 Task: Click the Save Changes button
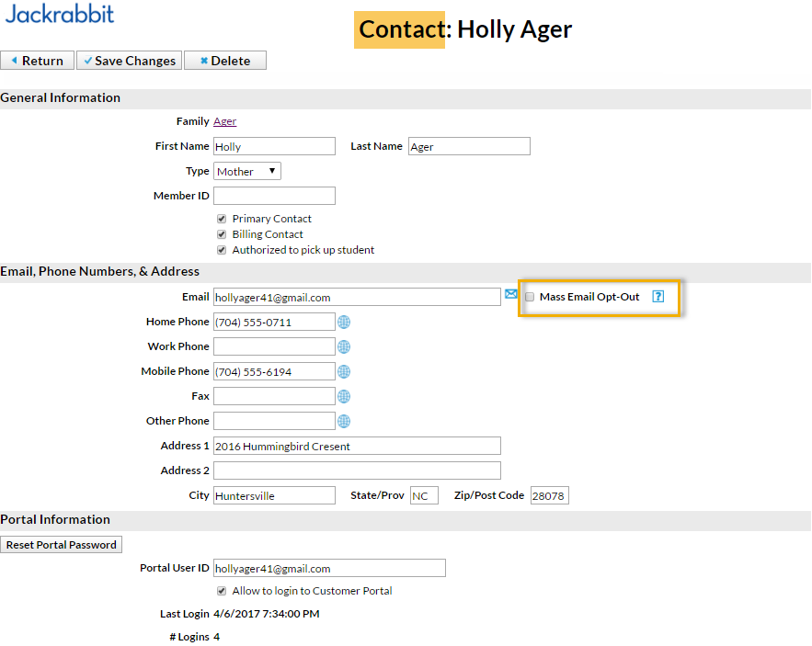[x=129, y=61]
